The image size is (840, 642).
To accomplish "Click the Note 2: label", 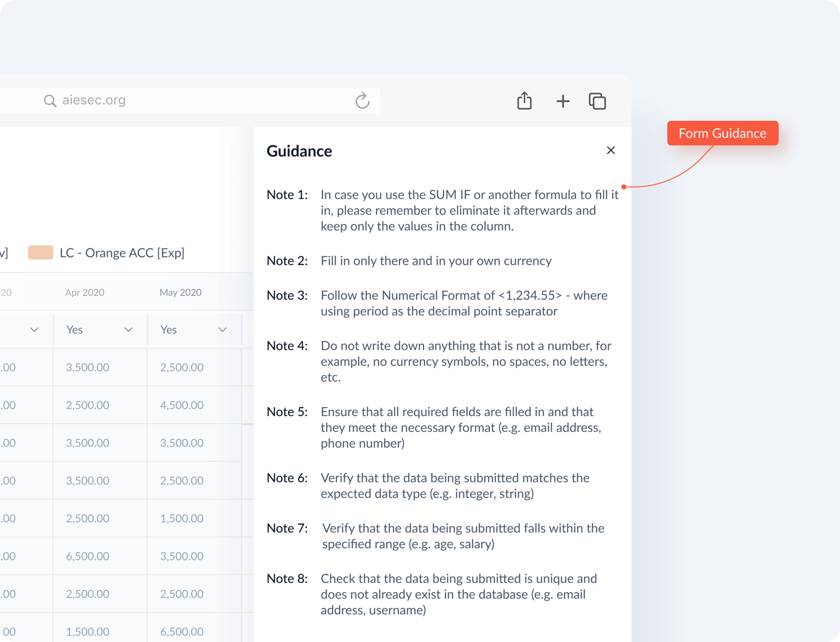I will coord(287,261).
